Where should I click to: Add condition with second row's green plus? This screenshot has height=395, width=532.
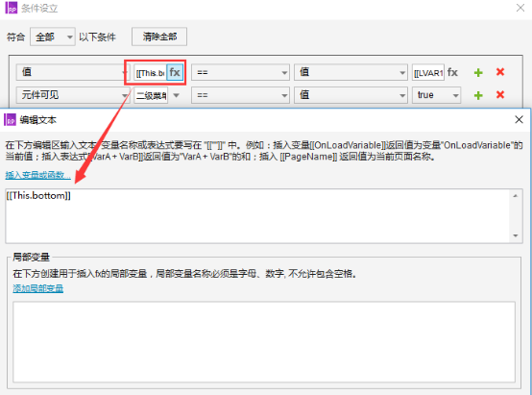tap(478, 95)
